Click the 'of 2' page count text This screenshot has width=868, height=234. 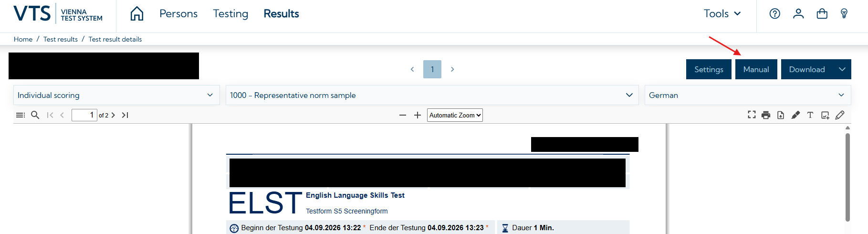[x=104, y=115]
